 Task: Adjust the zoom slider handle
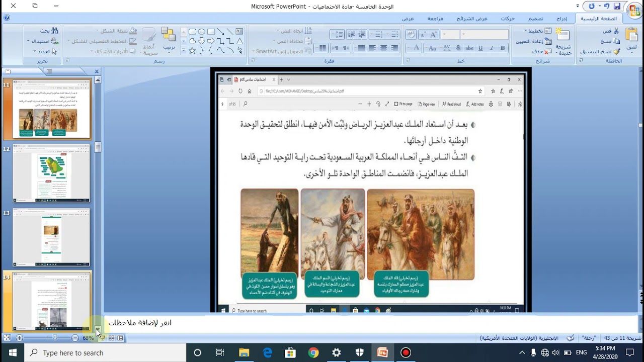[x=55, y=338]
